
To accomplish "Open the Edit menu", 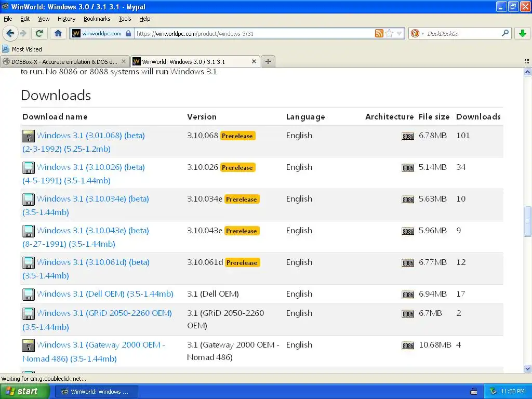I will coord(25,19).
